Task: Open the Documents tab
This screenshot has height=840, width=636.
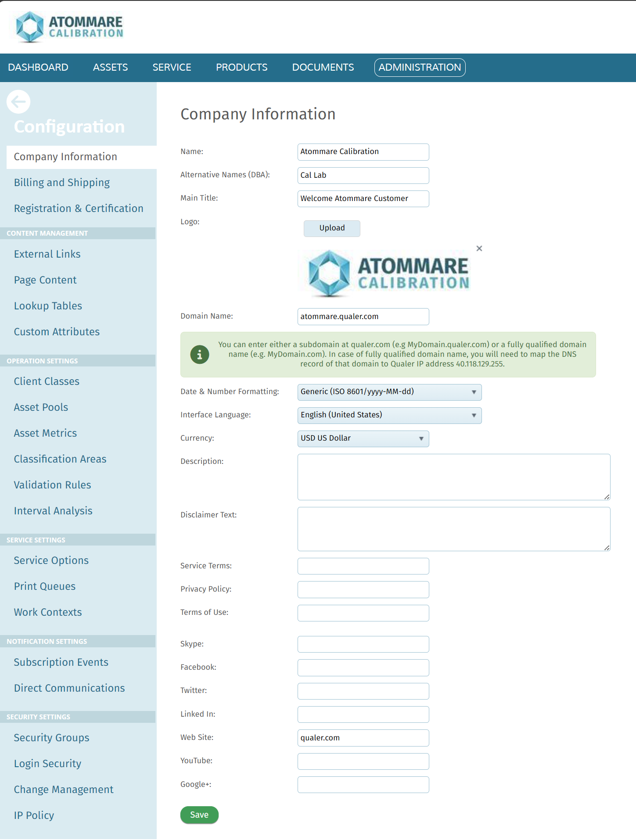Action: click(x=323, y=67)
